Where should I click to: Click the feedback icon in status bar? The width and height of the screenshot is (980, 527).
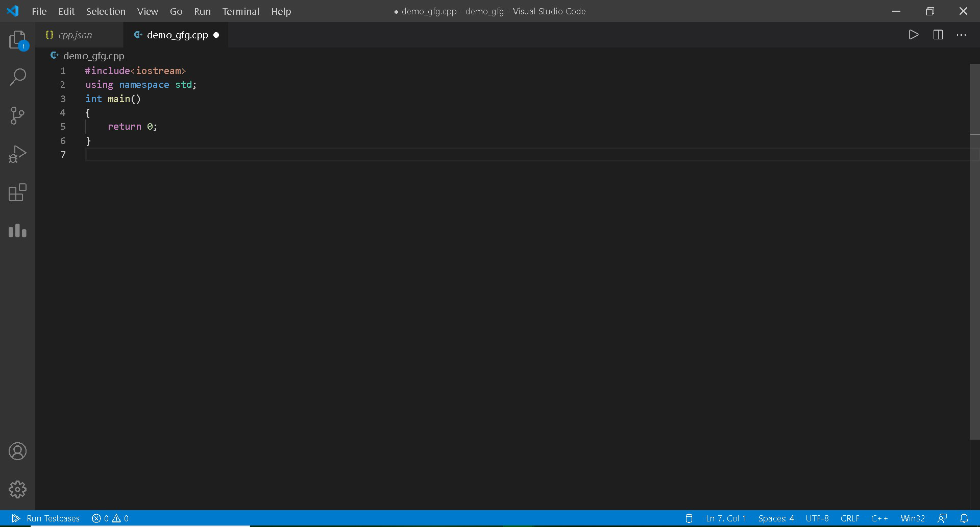[x=942, y=518]
